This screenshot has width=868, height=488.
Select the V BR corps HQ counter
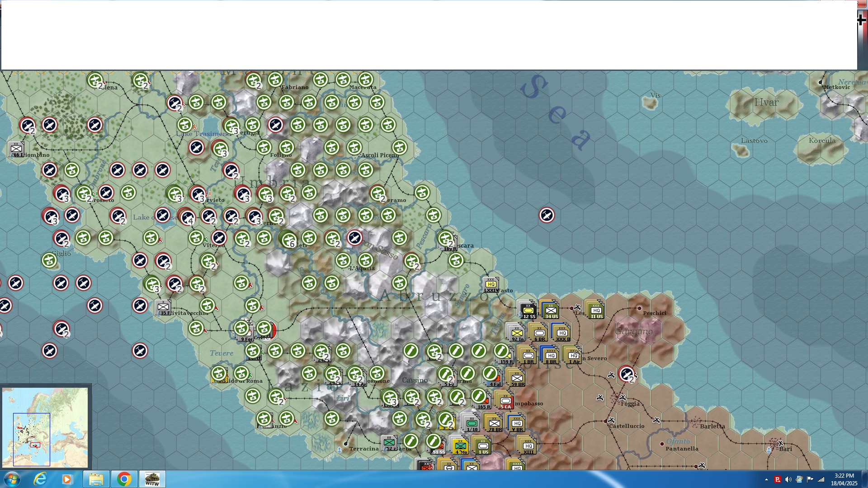pyautogui.click(x=517, y=423)
